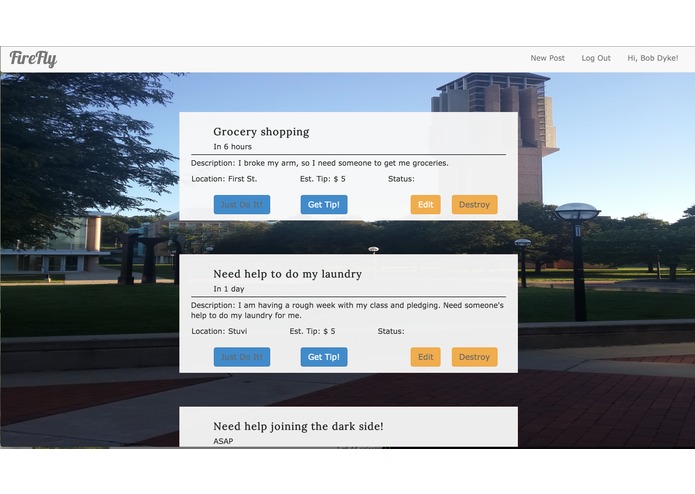Click 'Est. Tip: $ 5' in grocery post
The width and height of the screenshot is (695, 494).
(322, 179)
